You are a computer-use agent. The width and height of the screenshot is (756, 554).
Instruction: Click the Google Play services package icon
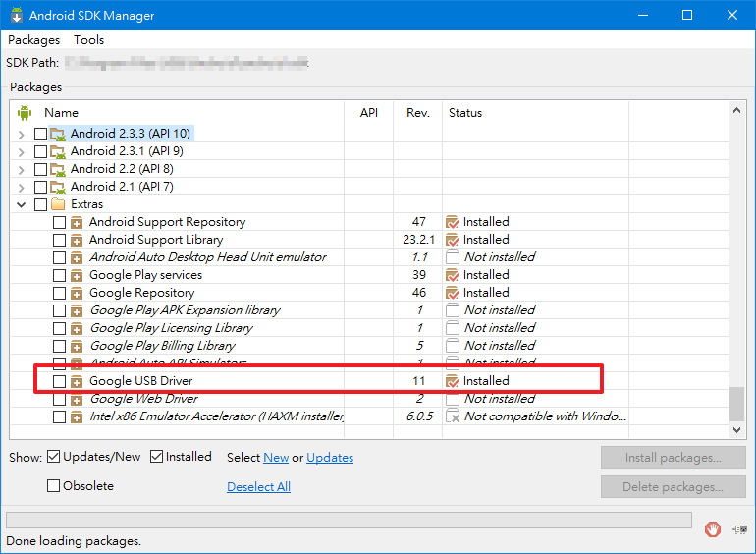coord(77,275)
